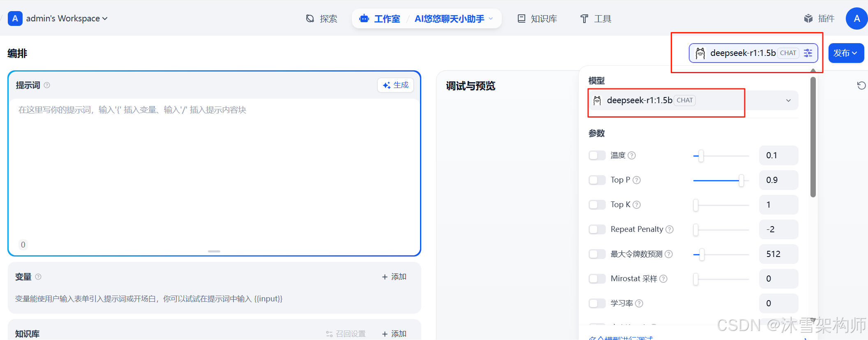Open the 插件 plugins menu
This screenshot has height=340, width=868.
click(x=819, y=19)
